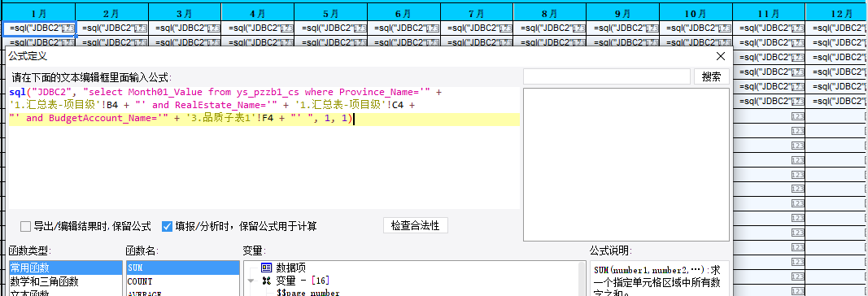868x296 pixels.
Task: Select the =sql cell directly under 9月 header
Action: click(x=623, y=28)
